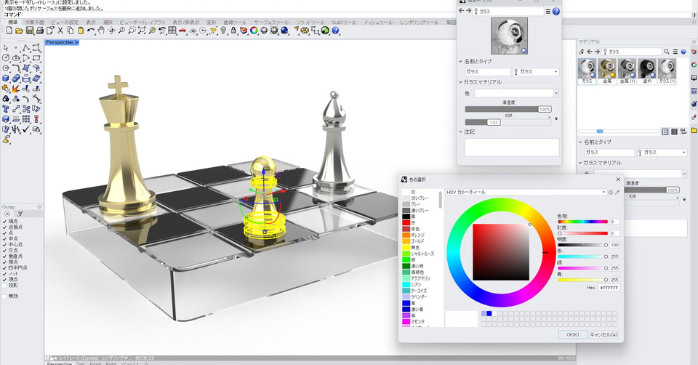Select the Pan hand tool
The width and height of the screenshot is (698, 365).
(x=101, y=31)
